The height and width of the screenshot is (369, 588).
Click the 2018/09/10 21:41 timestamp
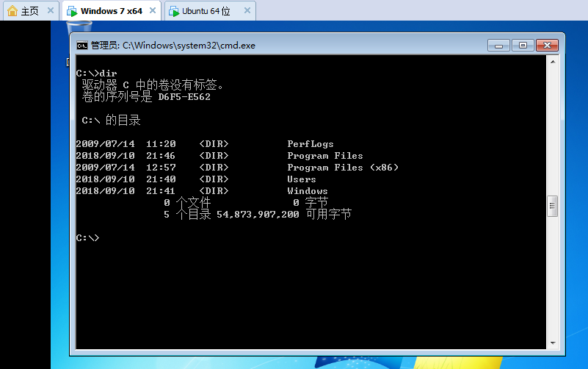click(x=126, y=191)
